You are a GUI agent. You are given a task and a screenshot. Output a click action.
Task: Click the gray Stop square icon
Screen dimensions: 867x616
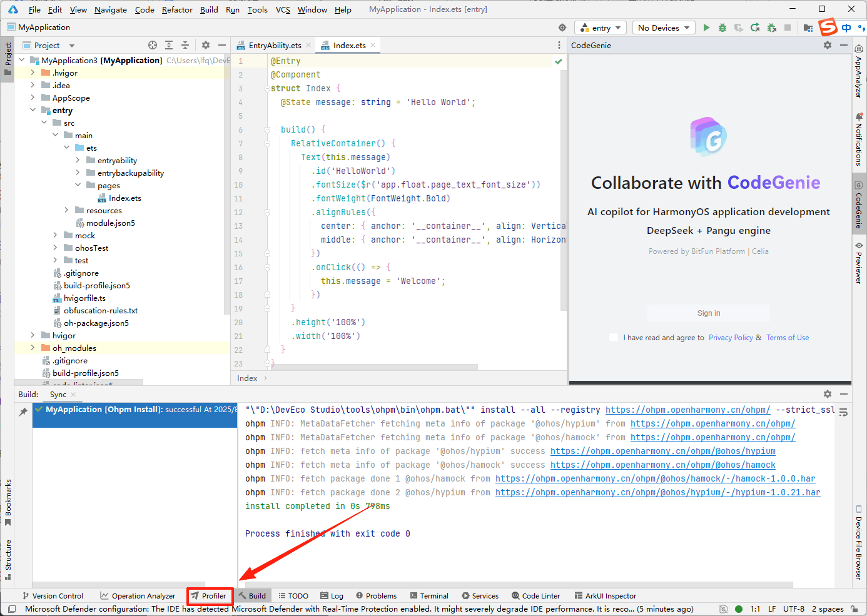point(788,28)
